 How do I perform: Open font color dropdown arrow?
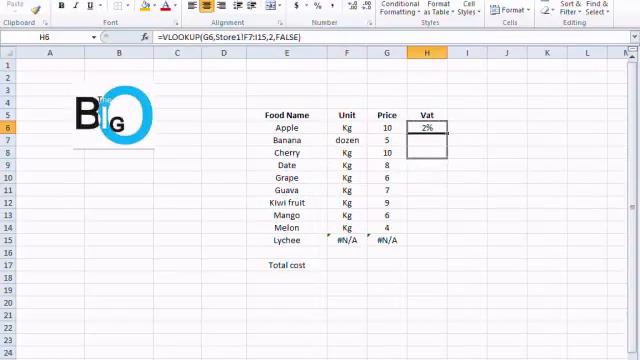click(x=176, y=5)
